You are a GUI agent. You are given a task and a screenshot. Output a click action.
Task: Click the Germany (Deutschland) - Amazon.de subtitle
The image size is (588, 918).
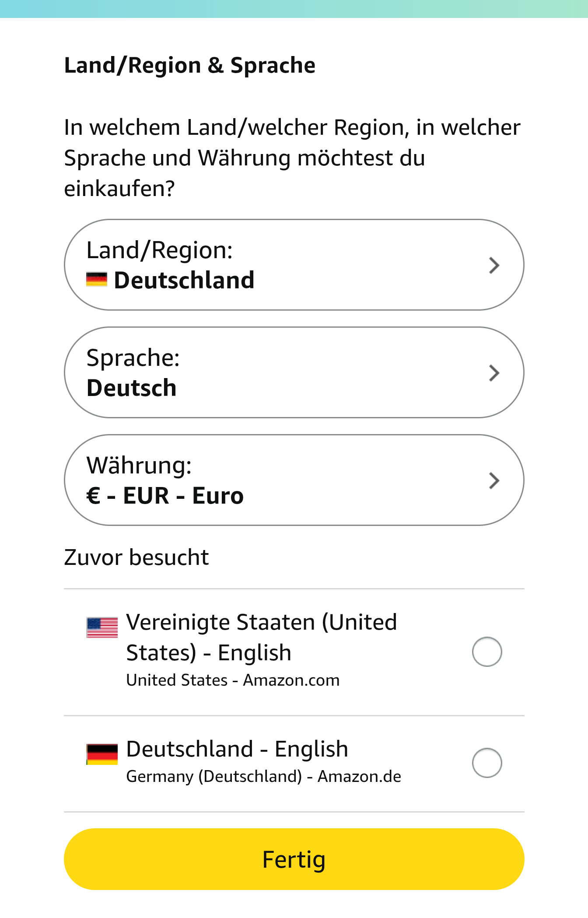[263, 777]
